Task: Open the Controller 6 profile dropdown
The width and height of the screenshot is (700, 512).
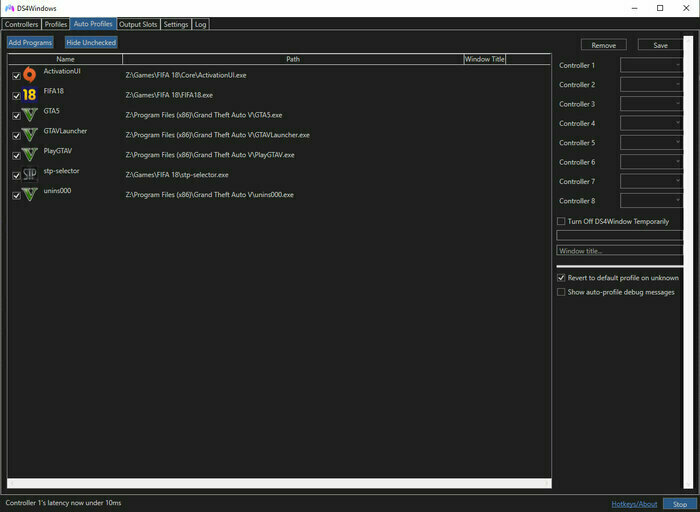Action: pyautogui.click(x=651, y=162)
